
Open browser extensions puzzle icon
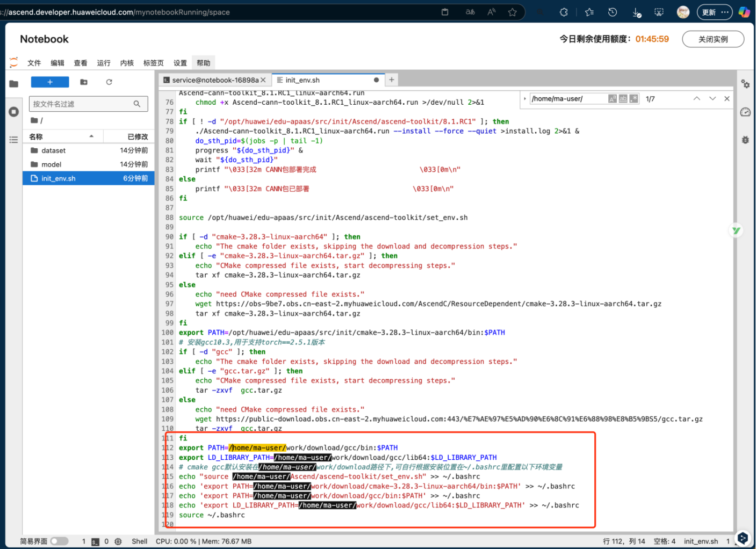coord(564,12)
